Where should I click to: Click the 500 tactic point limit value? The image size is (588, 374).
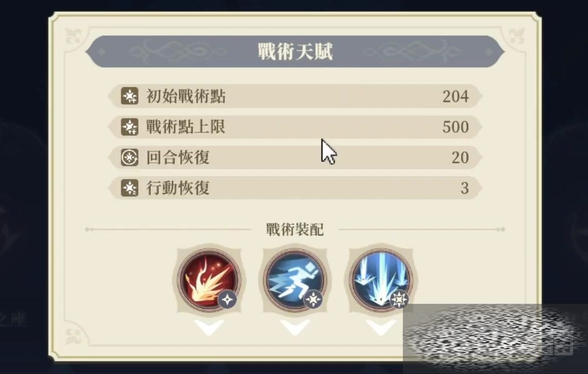click(x=456, y=127)
